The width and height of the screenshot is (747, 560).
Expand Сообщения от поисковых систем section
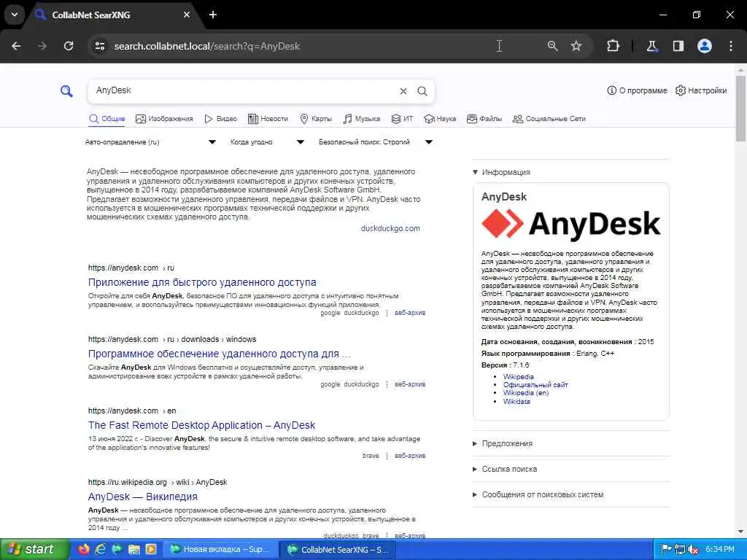(x=538, y=495)
